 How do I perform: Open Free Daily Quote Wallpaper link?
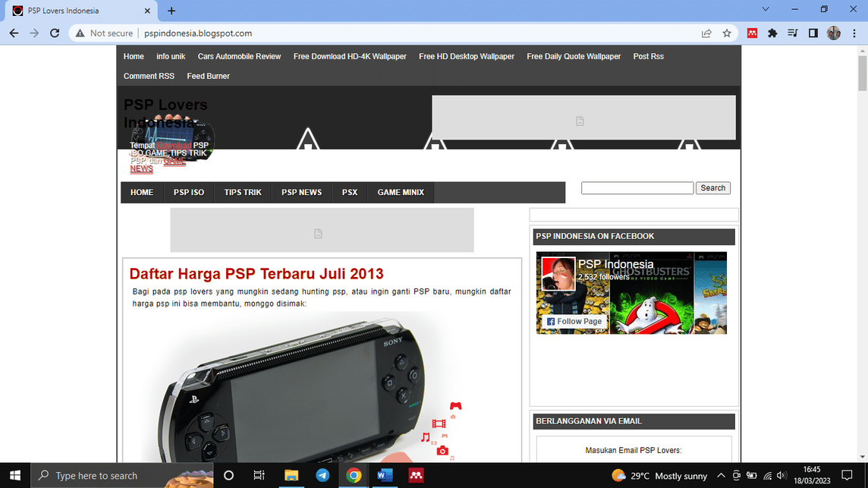574,56
